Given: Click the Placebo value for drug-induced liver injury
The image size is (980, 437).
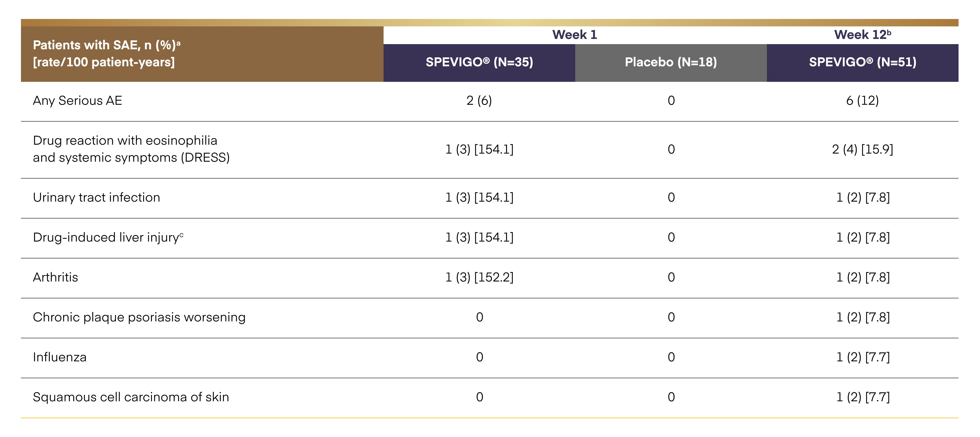Looking at the screenshot, I should coord(671,238).
